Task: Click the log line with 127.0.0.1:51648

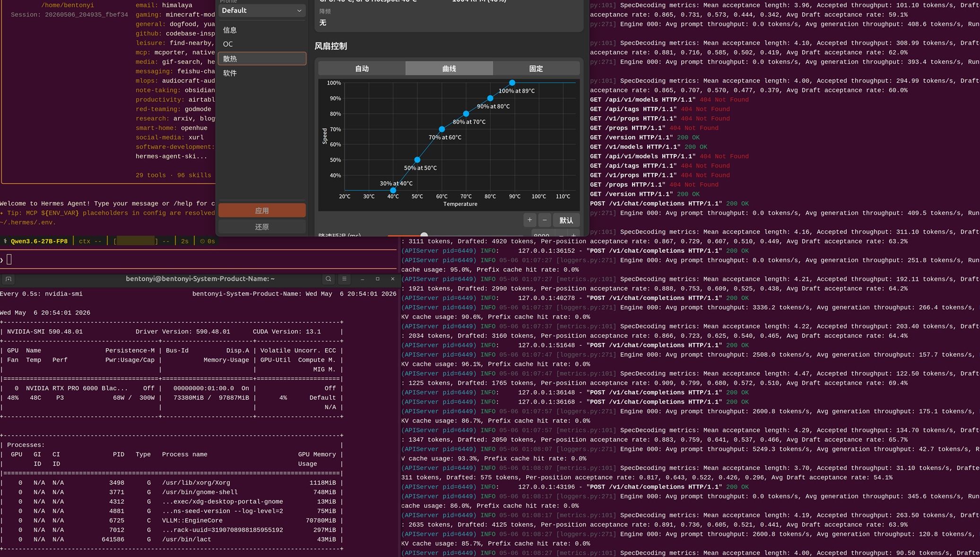Action: point(575,345)
